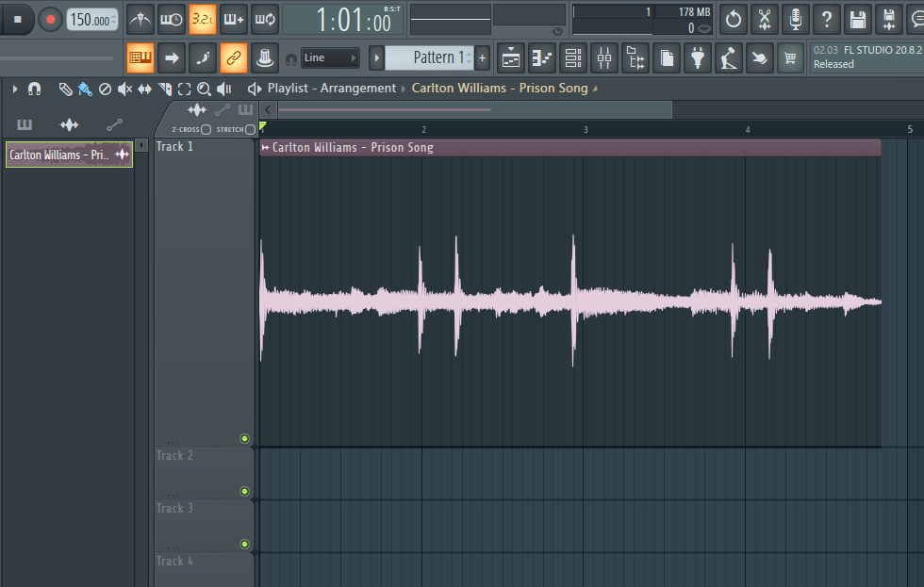Screen dimensions: 924x587
Task: Choose the Zoom magnifier tool
Action: 204,89
